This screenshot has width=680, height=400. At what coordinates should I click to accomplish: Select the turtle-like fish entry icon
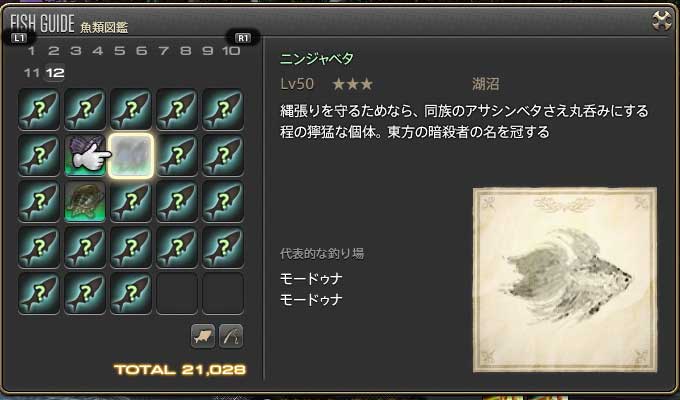[x=85, y=201]
